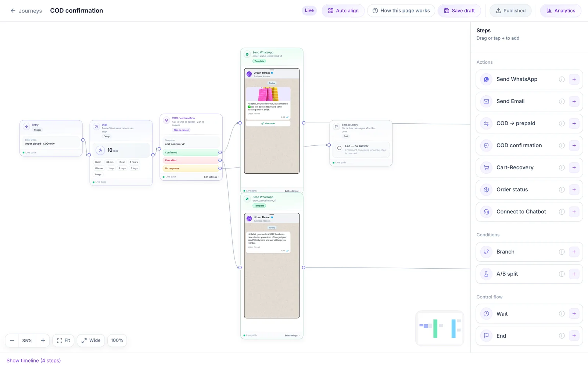Select the No response branch option

pyautogui.click(x=191, y=169)
